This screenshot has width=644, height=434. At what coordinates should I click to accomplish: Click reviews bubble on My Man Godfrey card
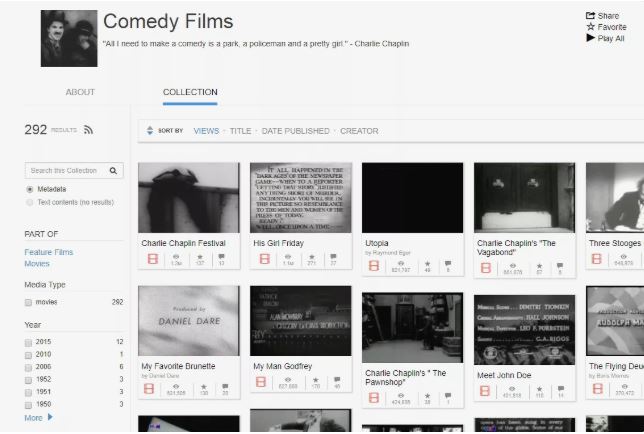[x=337, y=379]
